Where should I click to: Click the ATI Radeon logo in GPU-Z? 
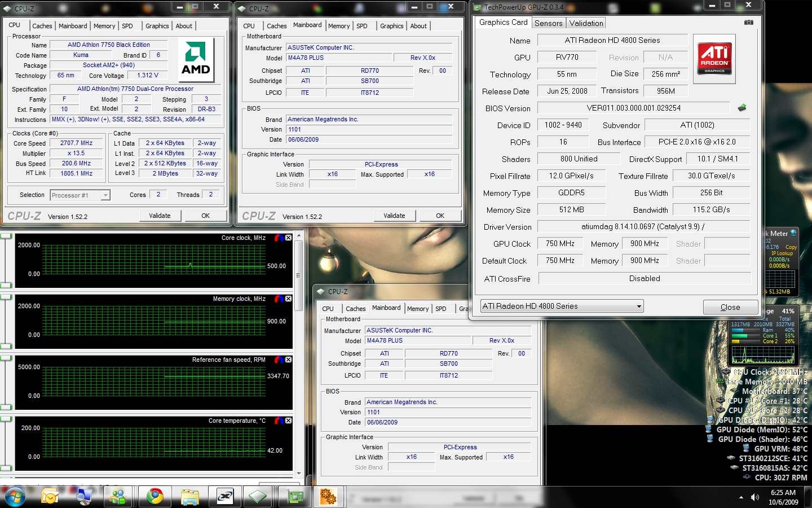(714, 59)
